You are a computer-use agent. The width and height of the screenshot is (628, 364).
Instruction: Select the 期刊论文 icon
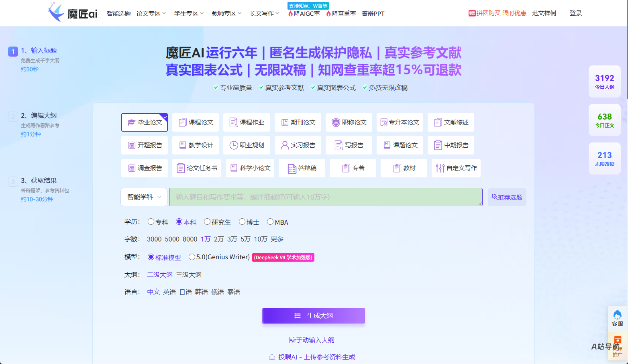(285, 122)
